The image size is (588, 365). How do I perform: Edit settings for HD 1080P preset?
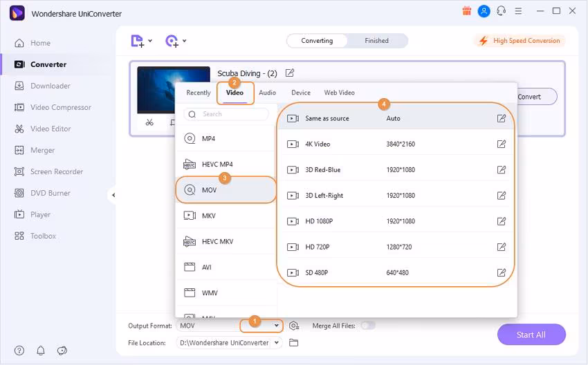coord(502,221)
